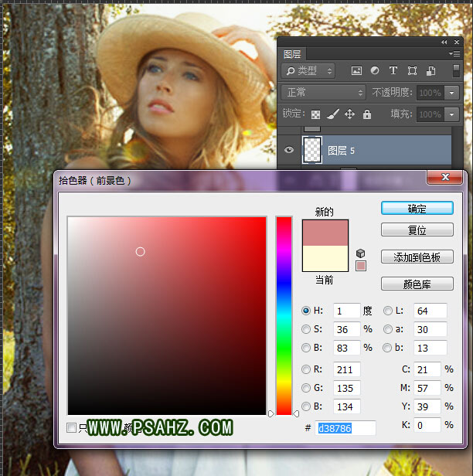Open the 类型 layer filter dropdown
The height and width of the screenshot is (476, 473).
pos(308,70)
